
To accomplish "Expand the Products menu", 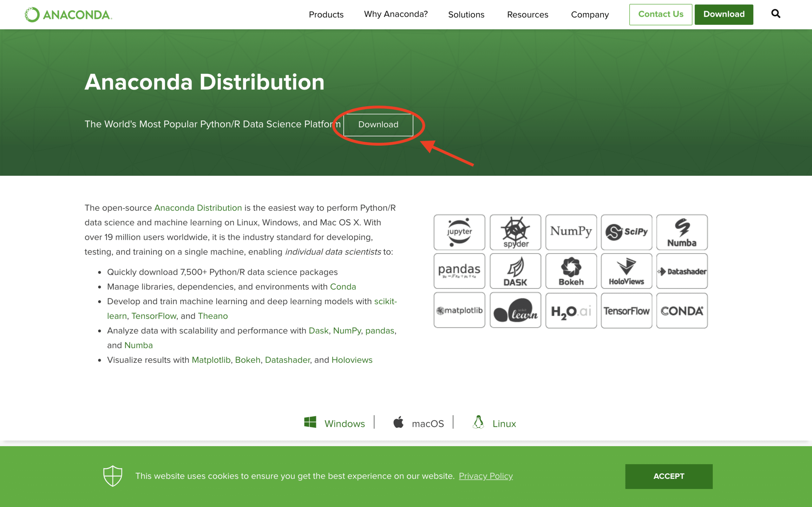I will 326,14.
